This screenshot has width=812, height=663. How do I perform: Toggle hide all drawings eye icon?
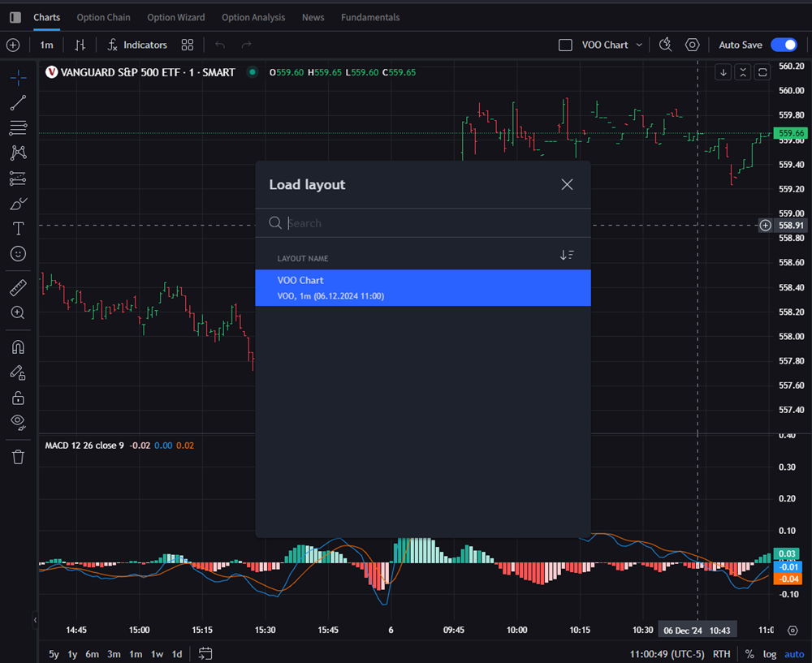pyautogui.click(x=18, y=422)
